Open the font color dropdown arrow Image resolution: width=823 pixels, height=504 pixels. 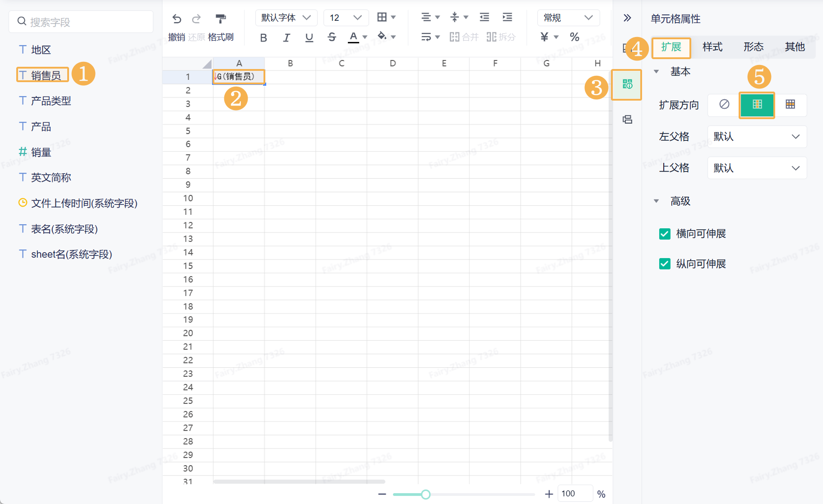[x=365, y=37]
